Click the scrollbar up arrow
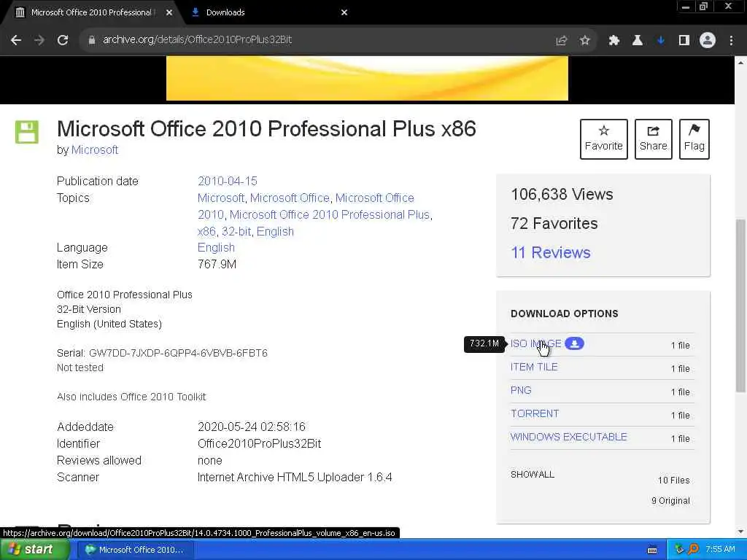This screenshot has width=747, height=560. (740, 63)
